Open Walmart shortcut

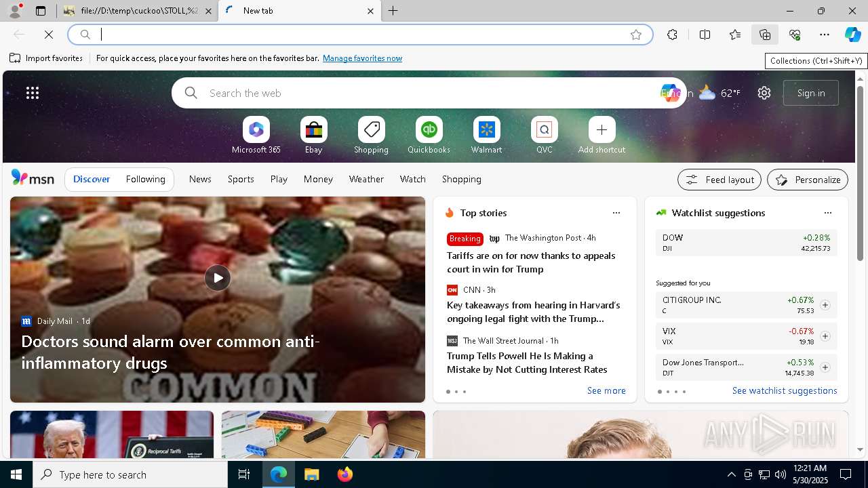tap(487, 136)
